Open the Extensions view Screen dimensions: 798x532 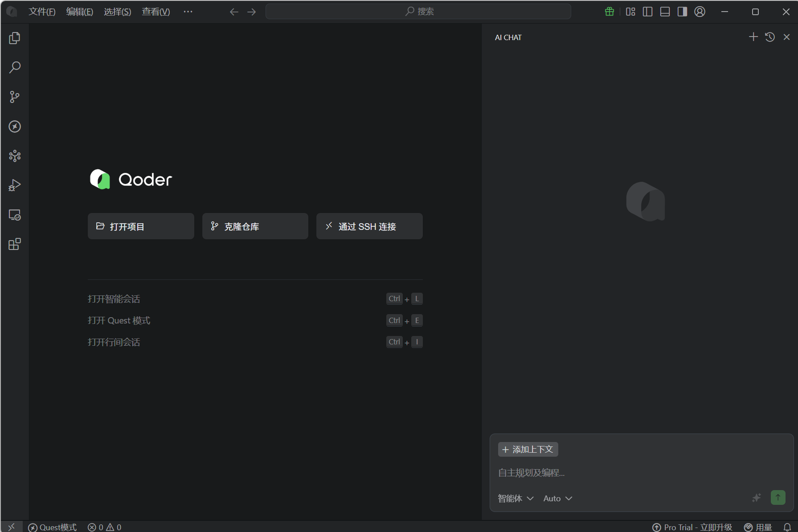coord(15,244)
